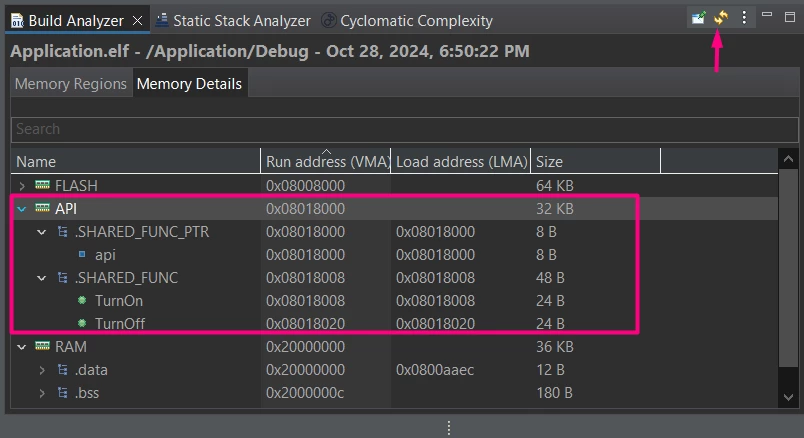Select the API row label
Viewport: 804px width, 438px height.
point(66,209)
